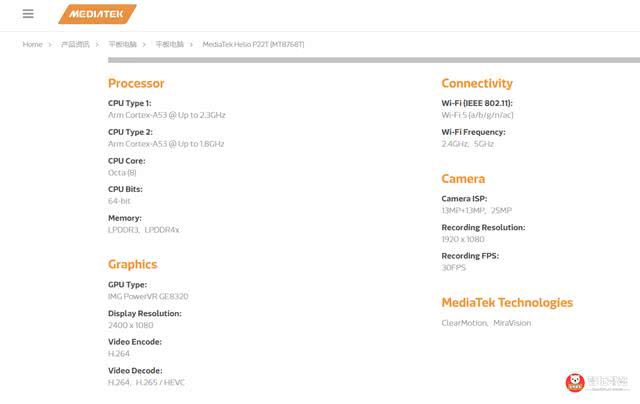Select the Recording Resolution label
Screen dimensions: 640x404
(483, 227)
